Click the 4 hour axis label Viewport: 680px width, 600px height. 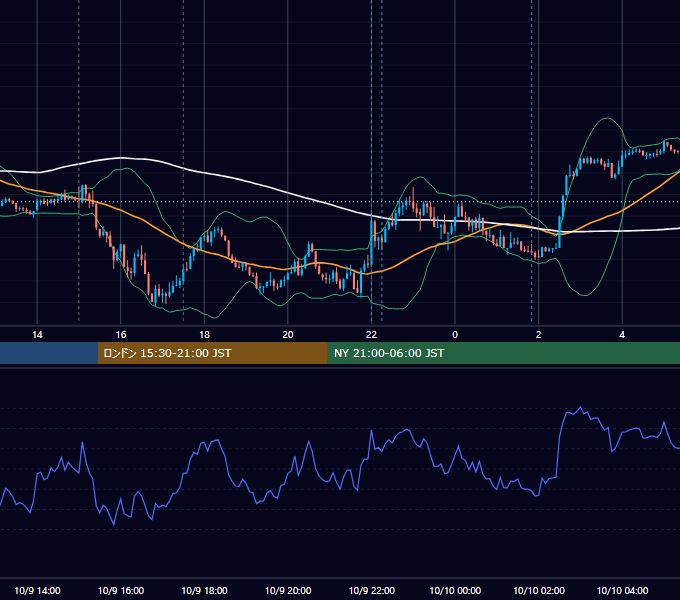622,335
